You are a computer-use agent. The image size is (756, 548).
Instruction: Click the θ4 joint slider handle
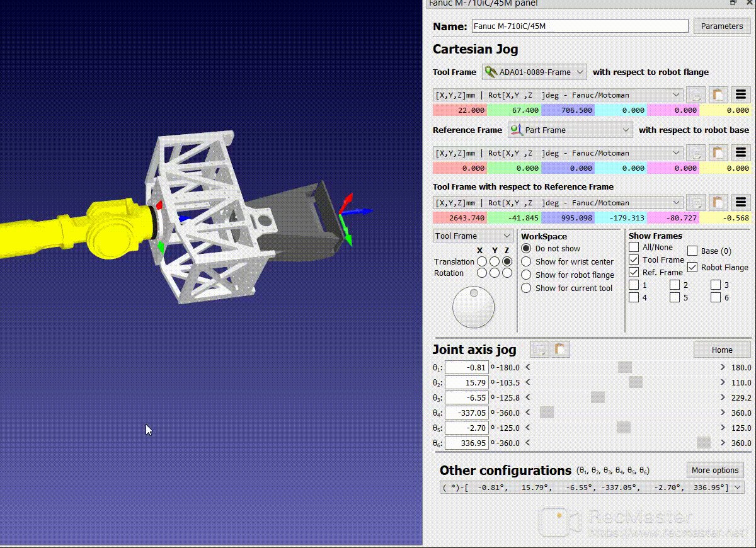546,413
